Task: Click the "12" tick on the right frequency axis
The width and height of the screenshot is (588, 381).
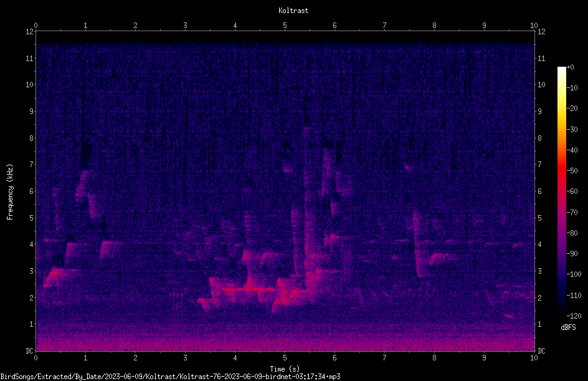Action: (x=541, y=32)
